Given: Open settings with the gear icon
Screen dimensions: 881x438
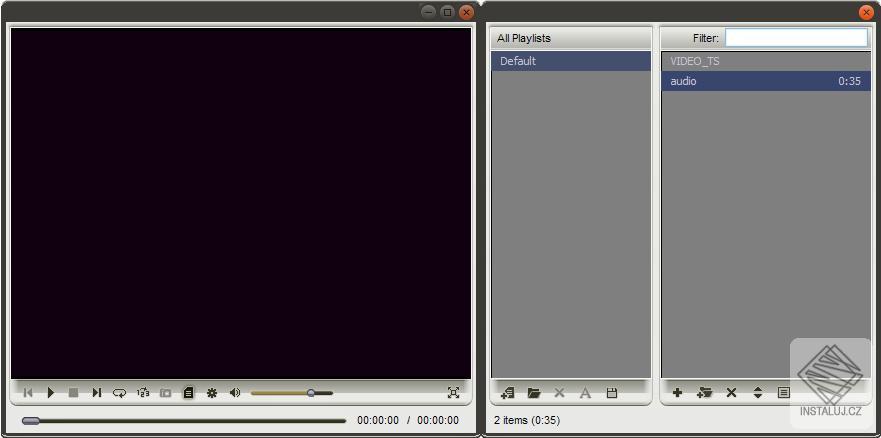Looking at the screenshot, I should (212, 393).
